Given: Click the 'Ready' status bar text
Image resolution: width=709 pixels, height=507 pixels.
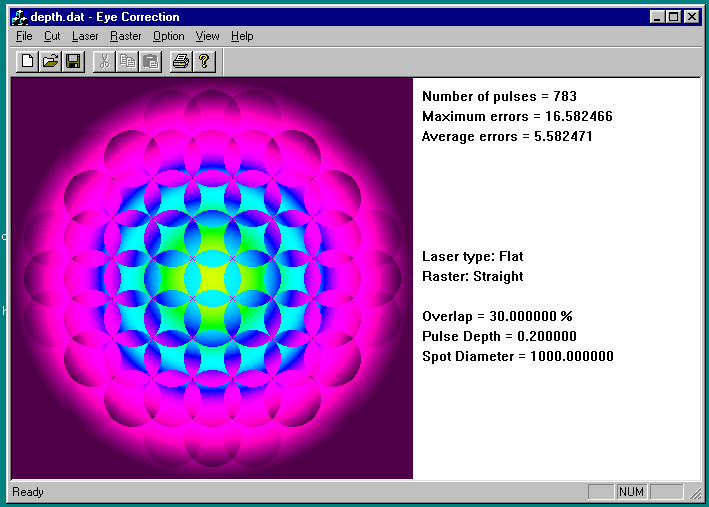Looking at the screenshot, I should pos(28,492).
